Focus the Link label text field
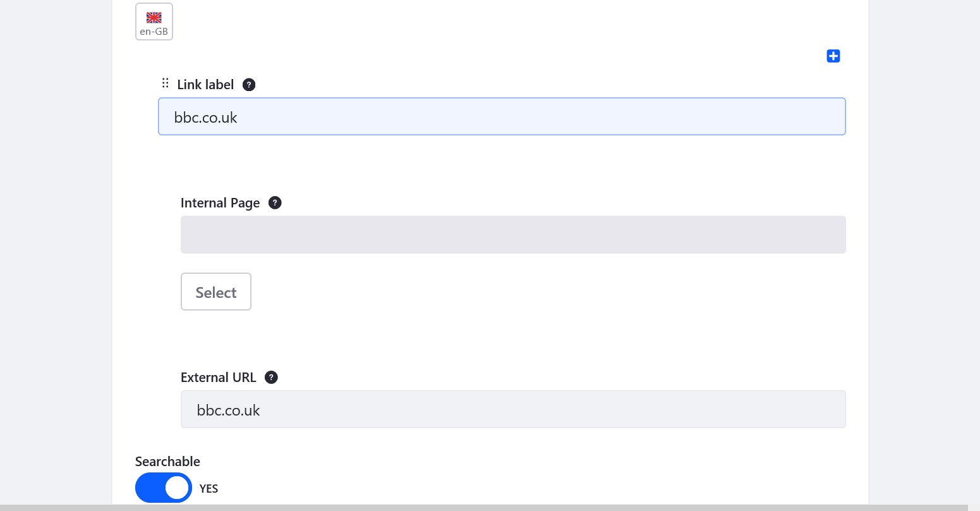 coord(502,116)
